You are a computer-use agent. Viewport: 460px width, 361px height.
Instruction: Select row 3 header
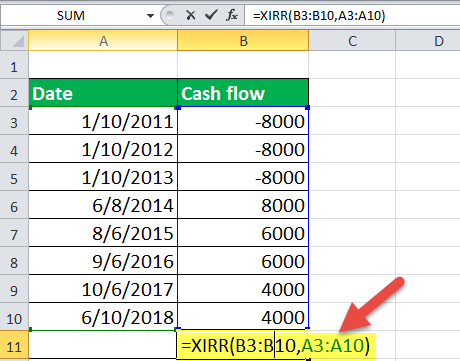[x=14, y=121]
